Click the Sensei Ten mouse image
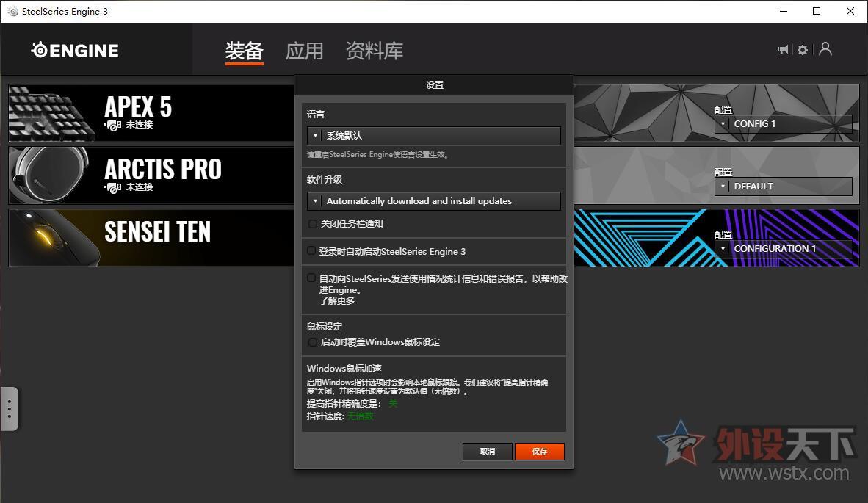The image size is (868, 503). [54, 238]
